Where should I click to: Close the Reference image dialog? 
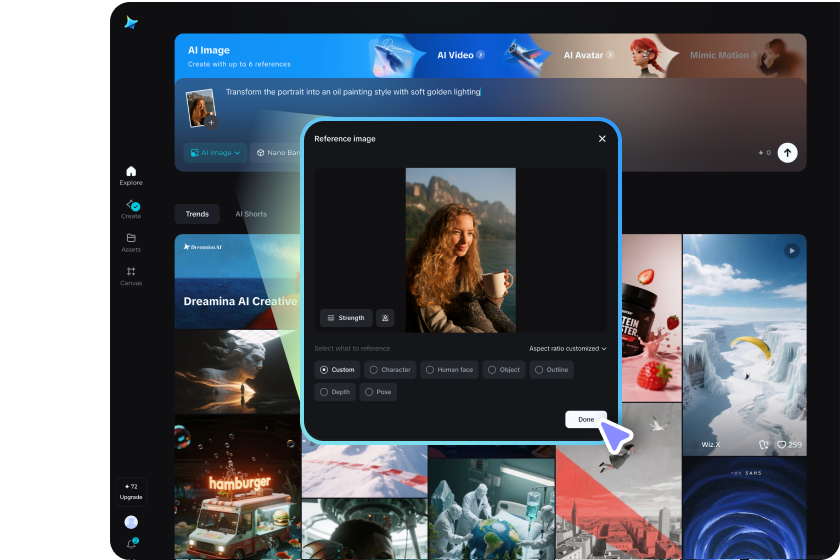(x=602, y=139)
